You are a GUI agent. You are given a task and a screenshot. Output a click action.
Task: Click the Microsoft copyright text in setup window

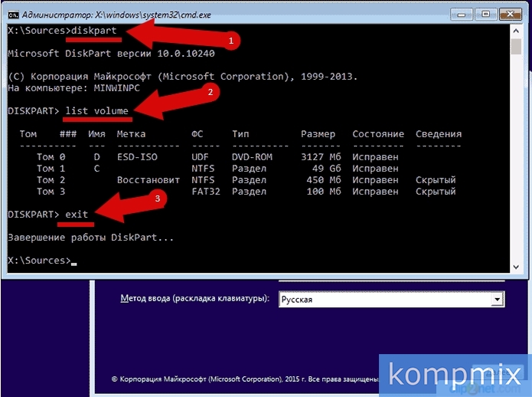pos(245,379)
